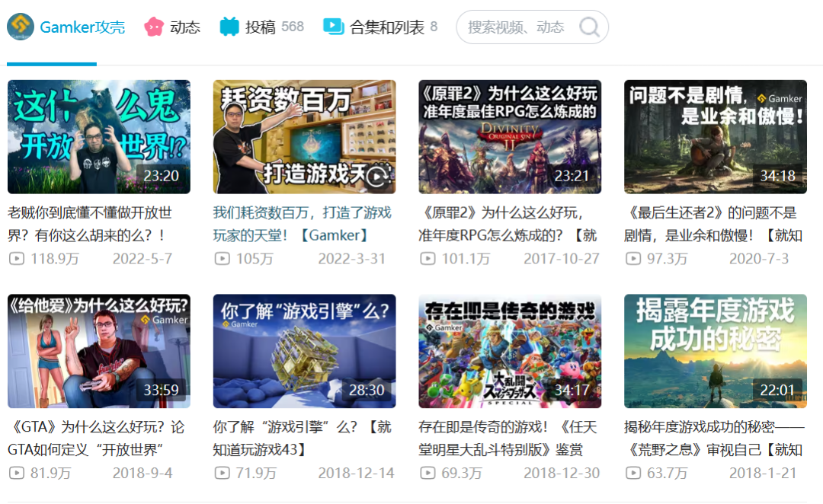Click the date 2018-12-30
The image size is (823, 504).
(x=562, y=473)
